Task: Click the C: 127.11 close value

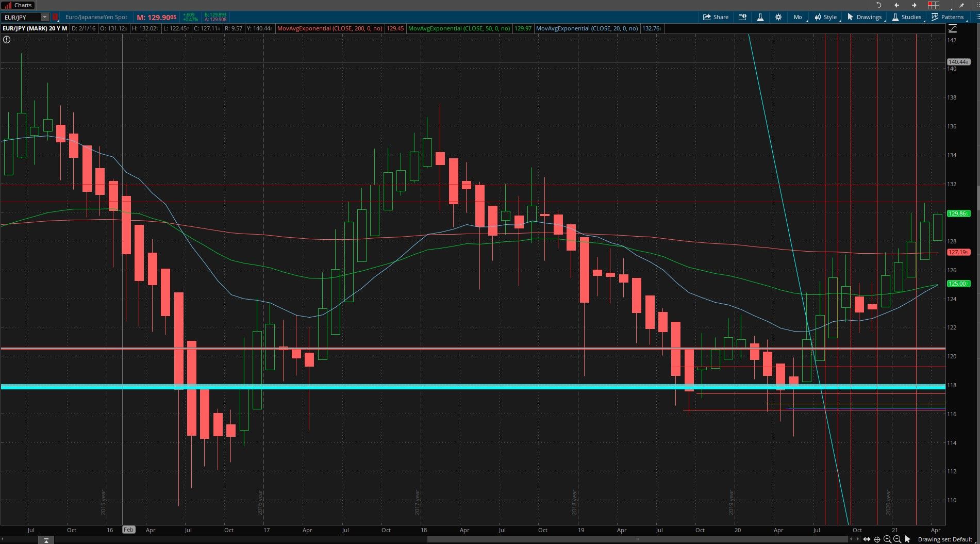Action: coord(207,28)
